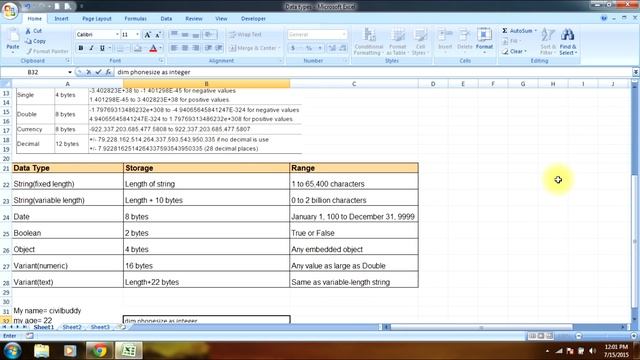Click the Name Box showing B32

tap(33, 72)
